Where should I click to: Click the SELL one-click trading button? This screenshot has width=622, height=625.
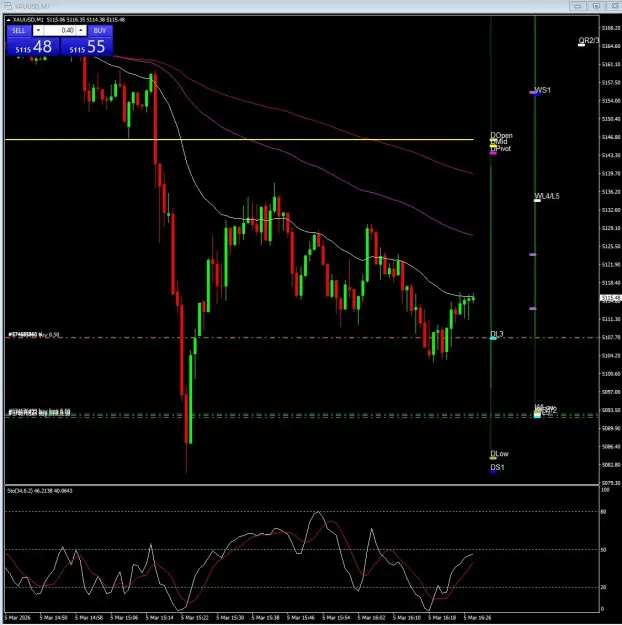point(19,31)
